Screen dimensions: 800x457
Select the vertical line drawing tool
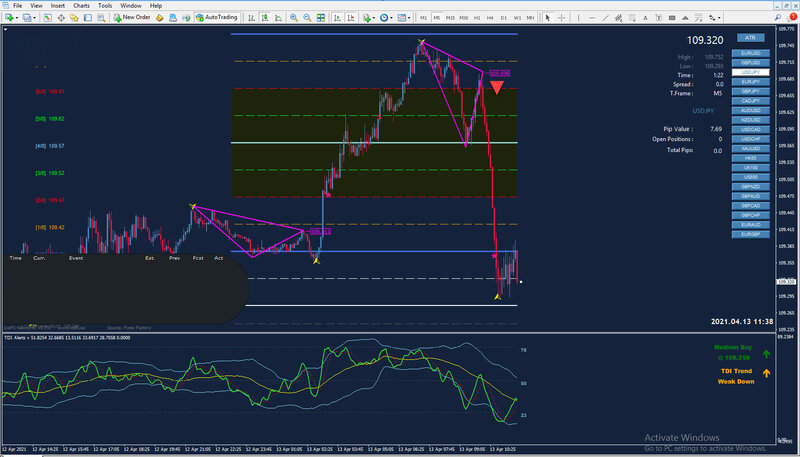[x=579, y=18]
